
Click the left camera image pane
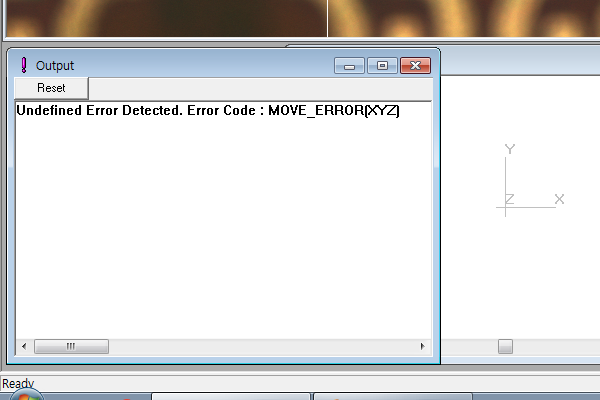[x=160, y=18]
